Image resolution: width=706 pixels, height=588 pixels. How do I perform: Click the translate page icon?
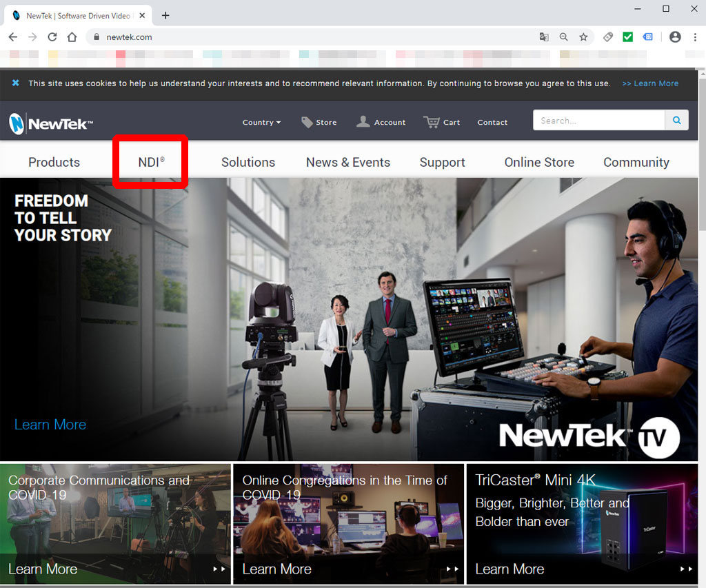coord(544,37)
